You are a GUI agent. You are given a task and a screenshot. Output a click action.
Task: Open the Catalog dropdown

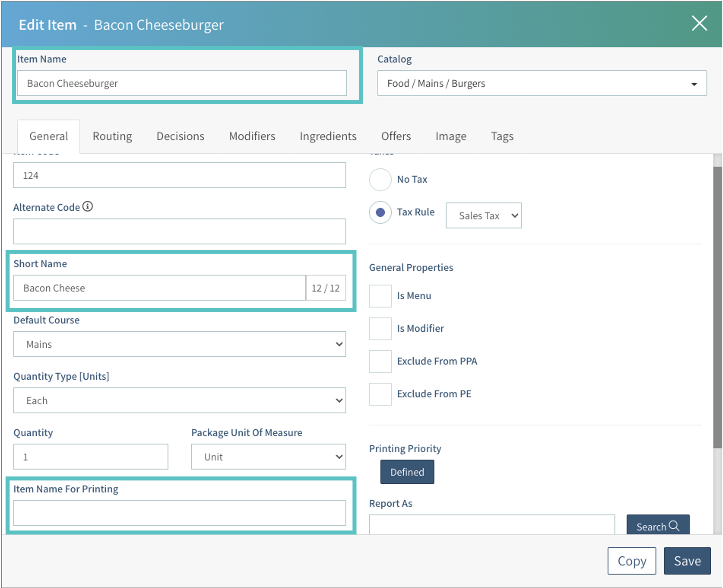[x=542, y=83]
